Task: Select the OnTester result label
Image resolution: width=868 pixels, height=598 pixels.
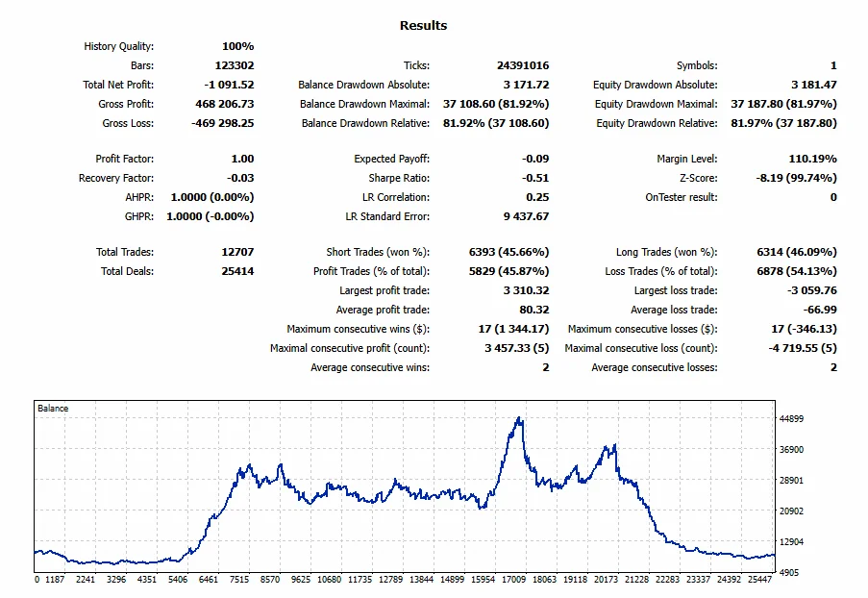Action: coord(682,197)
